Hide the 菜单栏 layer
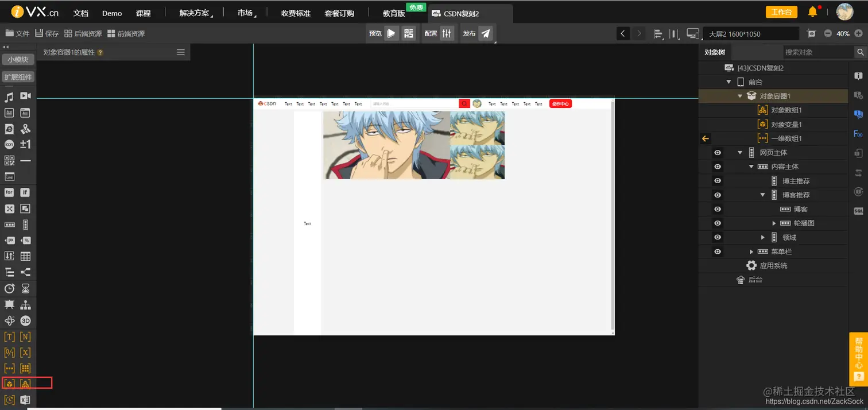 [x=717, y=252]
